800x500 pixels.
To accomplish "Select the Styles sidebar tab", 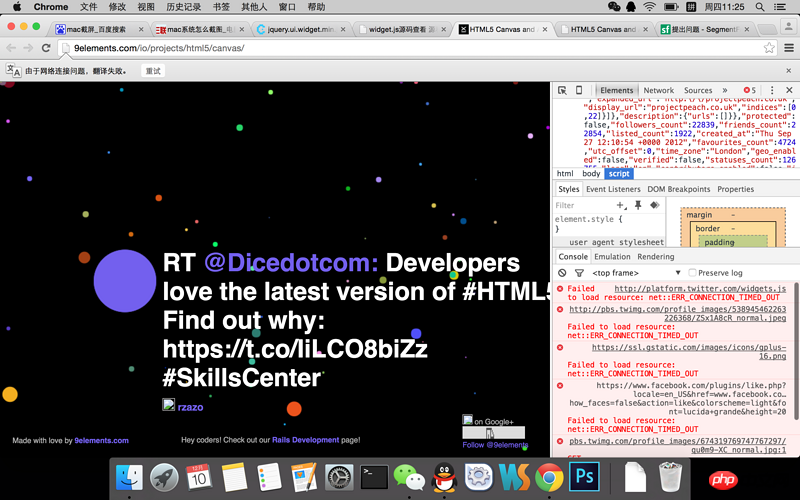I will (x=568, y=189).
